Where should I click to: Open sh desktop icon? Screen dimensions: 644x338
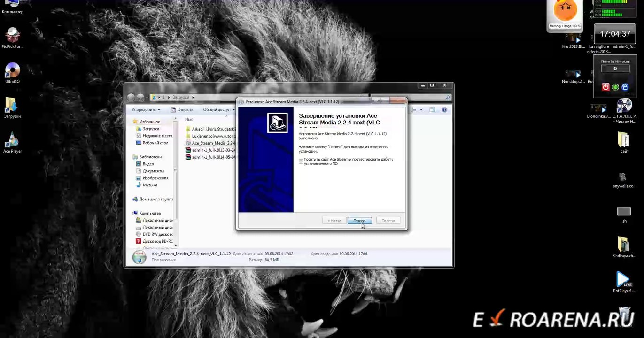click(624, 215)
